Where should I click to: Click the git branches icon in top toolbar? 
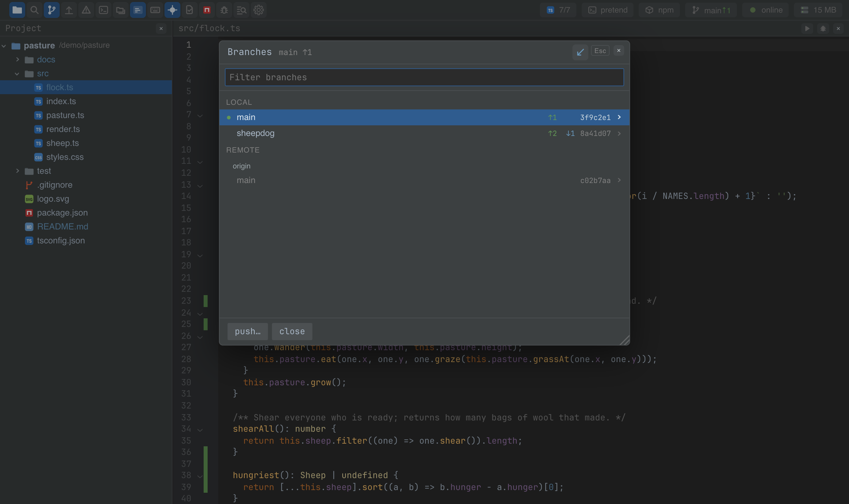pos(52,10)
